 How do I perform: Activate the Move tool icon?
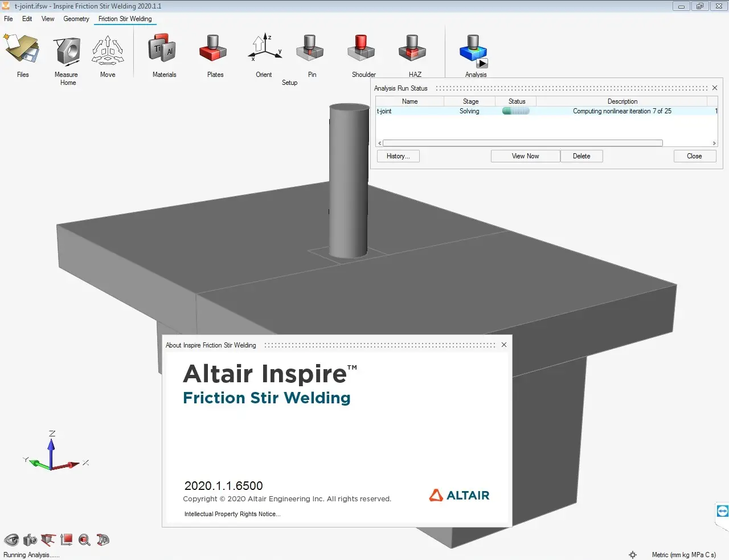[108, 51]
